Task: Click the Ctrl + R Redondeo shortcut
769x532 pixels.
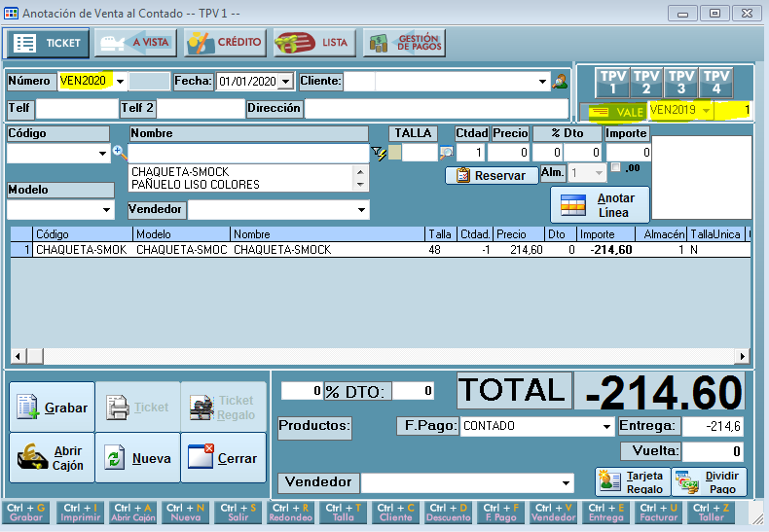Action: (x=291, y=513)
